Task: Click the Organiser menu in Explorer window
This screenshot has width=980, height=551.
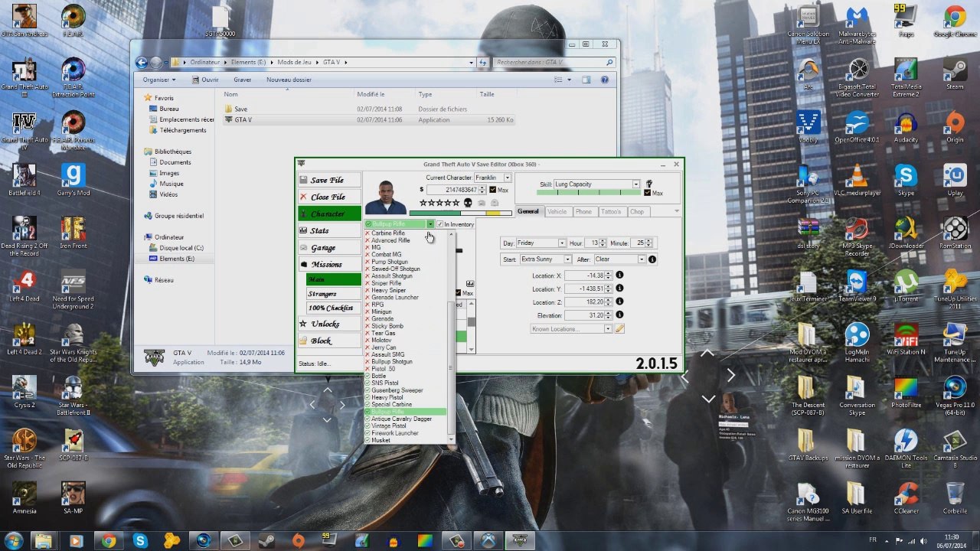Action: tap(158, 80)
